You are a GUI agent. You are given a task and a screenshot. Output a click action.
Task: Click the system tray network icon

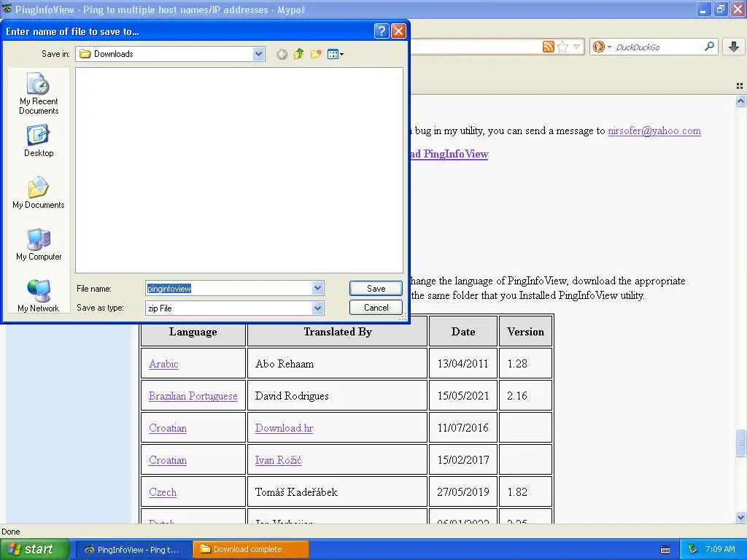point(692,549)
